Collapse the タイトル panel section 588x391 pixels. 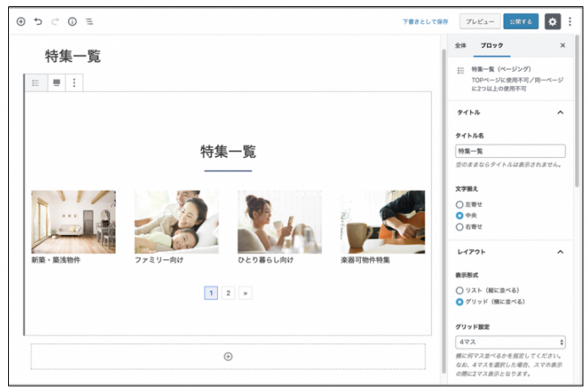[x=560, y=113]
